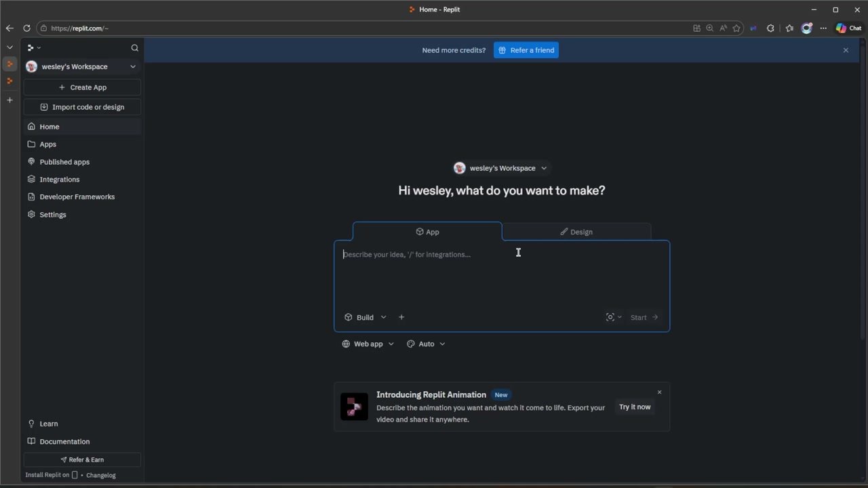
Task: Open Copilot Chat in the browser toolbar
Action: [848, 28]
